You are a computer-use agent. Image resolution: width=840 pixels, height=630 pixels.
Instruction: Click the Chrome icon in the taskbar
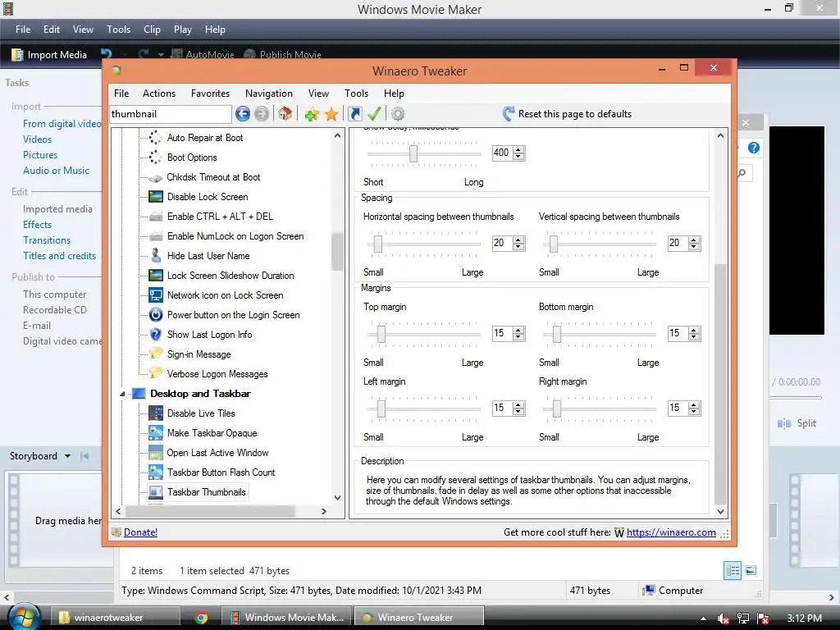202,618
